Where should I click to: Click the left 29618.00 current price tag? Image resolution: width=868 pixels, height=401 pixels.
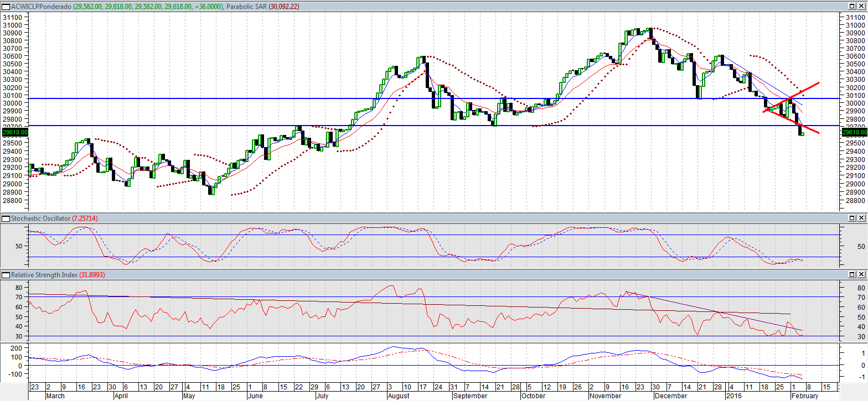tap(14, 133)
